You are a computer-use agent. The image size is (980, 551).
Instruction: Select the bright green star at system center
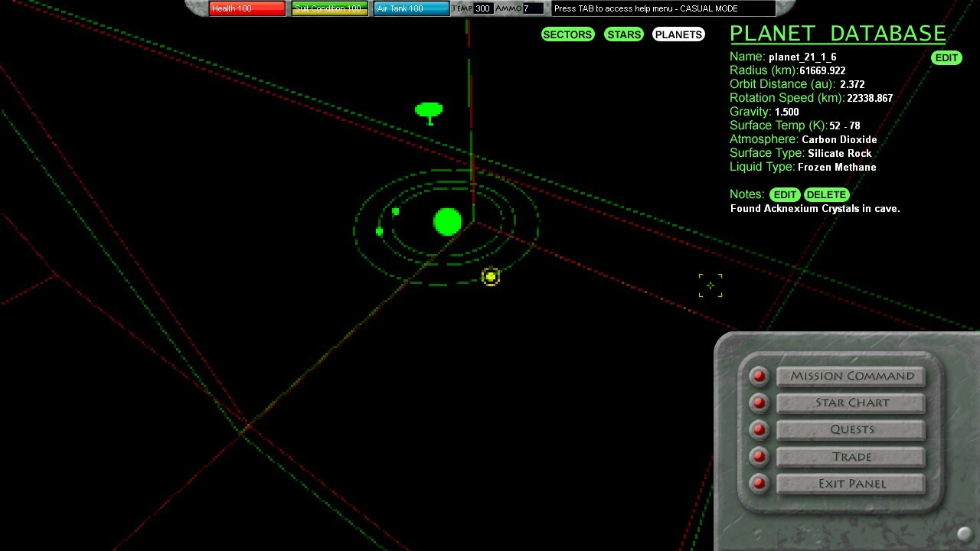[447, 223]
